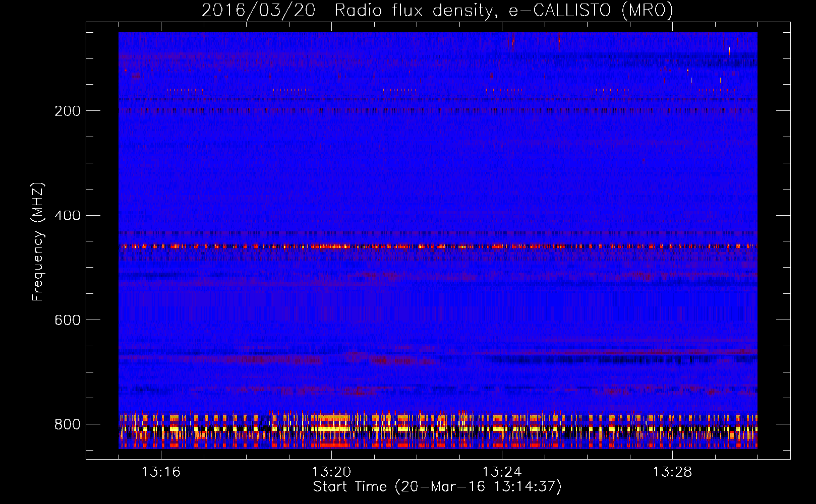Click the red interference line near 460 MHz

pos(438,246)
